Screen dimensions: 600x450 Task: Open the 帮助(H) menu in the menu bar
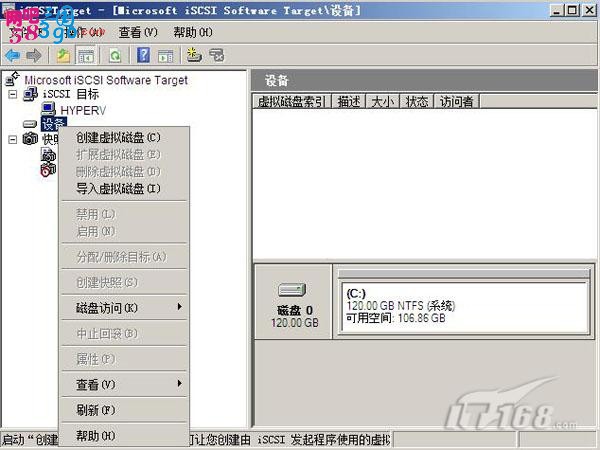coord(193,33)
